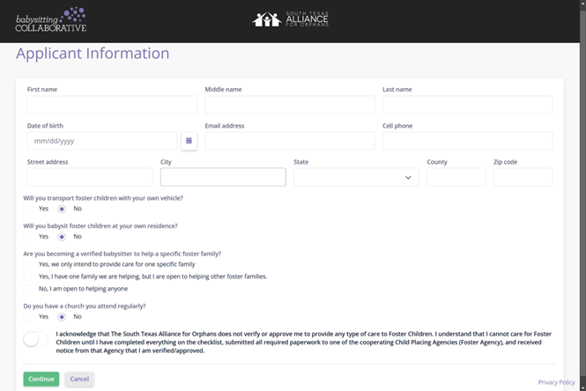Click into the Zip code field

click(523, 177)
